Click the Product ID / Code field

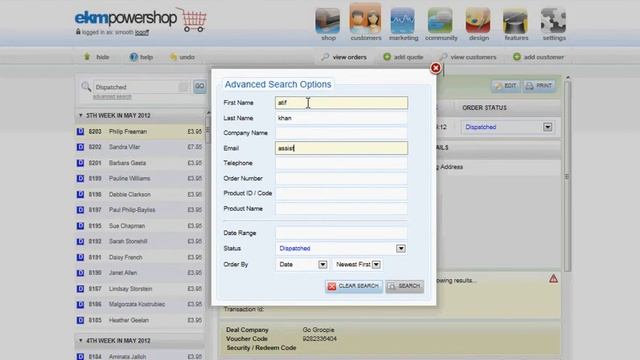click(341, 193)
